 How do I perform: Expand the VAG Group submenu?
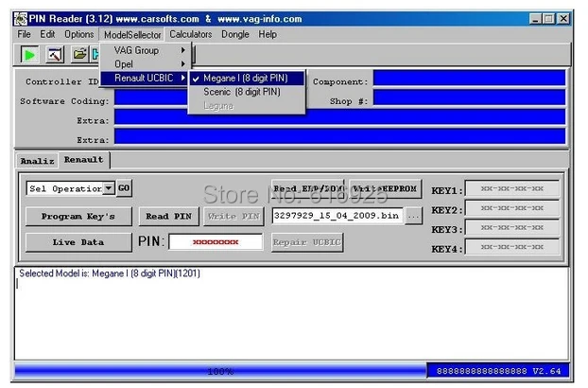[x=146, y=50]
